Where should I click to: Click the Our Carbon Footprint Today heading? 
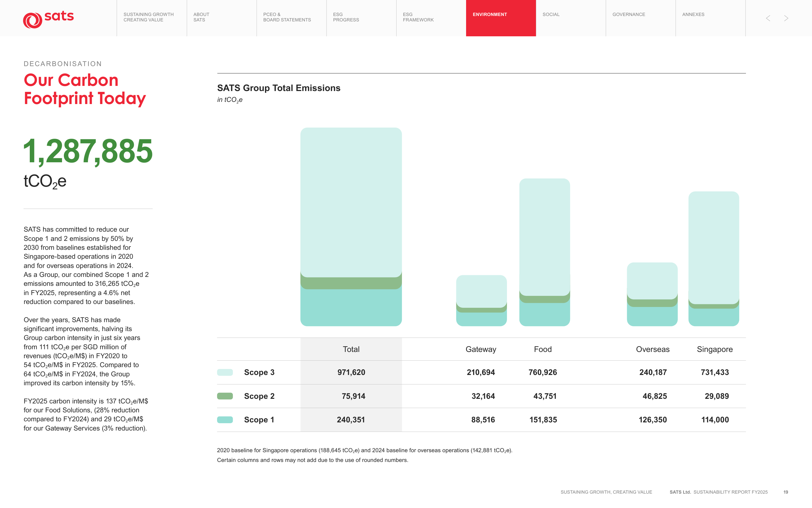84,89
